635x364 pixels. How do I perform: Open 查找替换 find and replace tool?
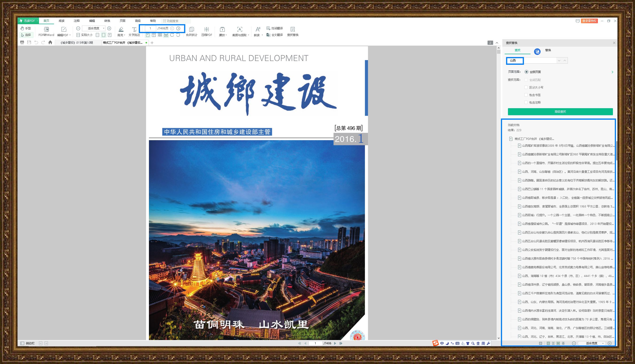293,29
